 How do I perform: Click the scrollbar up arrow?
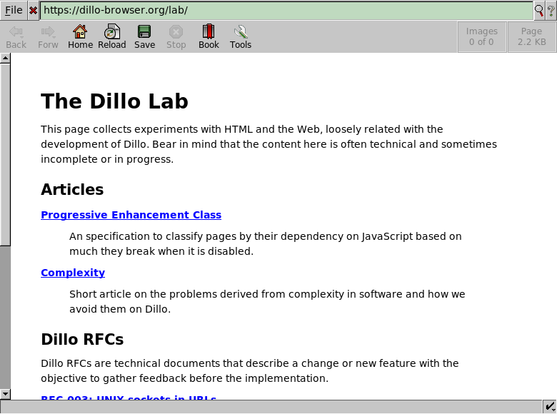(5, 58)
